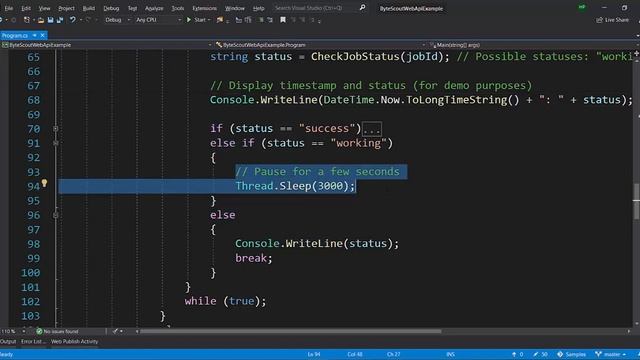
Task: Click the No issues found indicator
Action: tap(57, 331)
